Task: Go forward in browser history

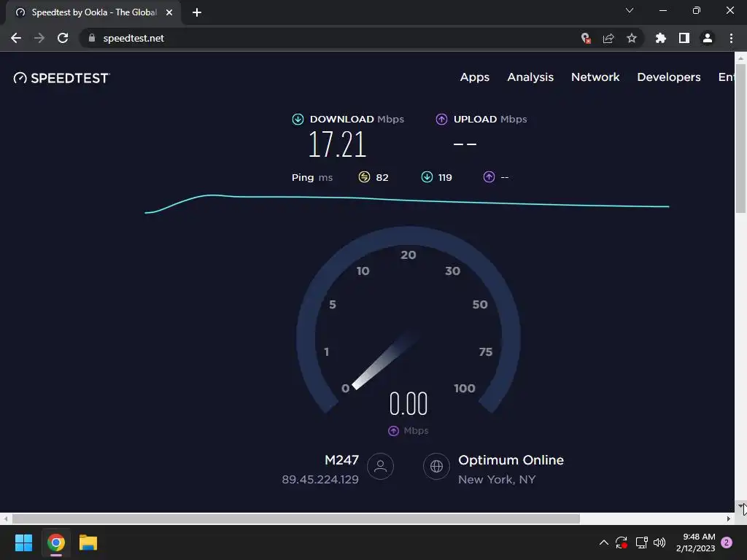Action: point(39,38)
